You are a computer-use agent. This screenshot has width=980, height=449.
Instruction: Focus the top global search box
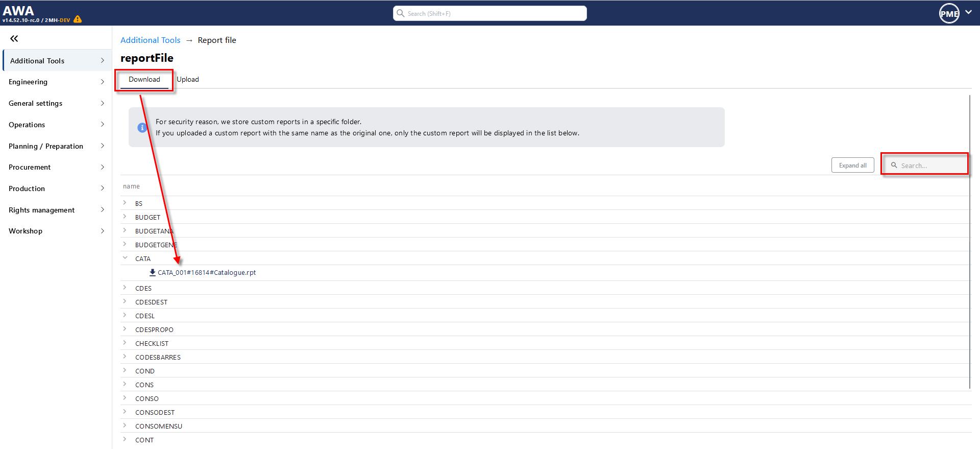(490, 13)
